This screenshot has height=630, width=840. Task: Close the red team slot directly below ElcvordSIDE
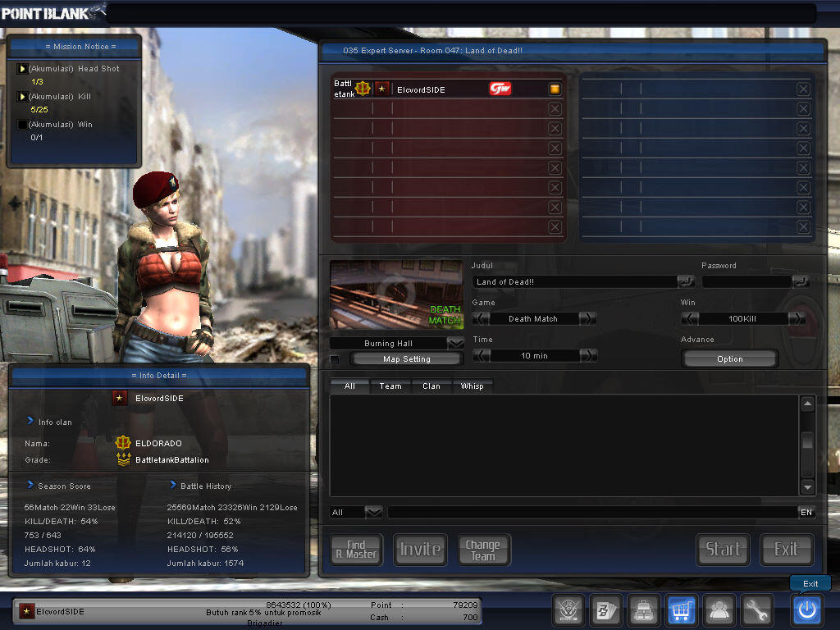click(555, 109)
